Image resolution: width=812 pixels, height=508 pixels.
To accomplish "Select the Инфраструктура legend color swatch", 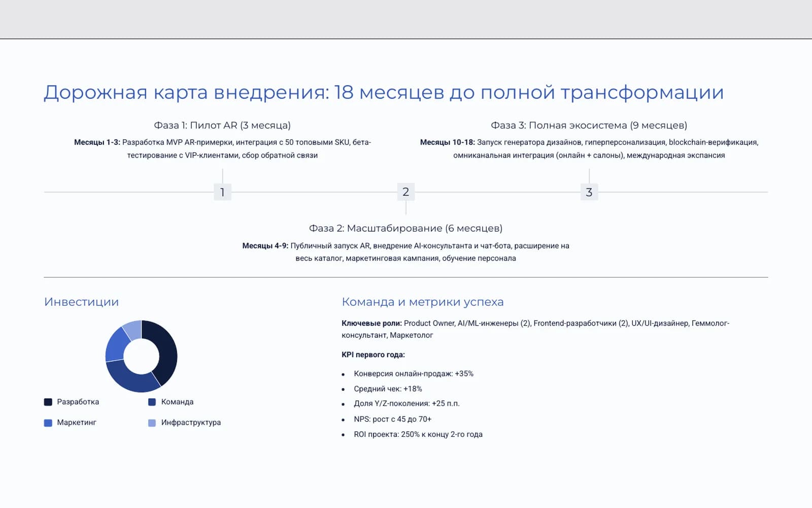I will [x=152, y=423].
